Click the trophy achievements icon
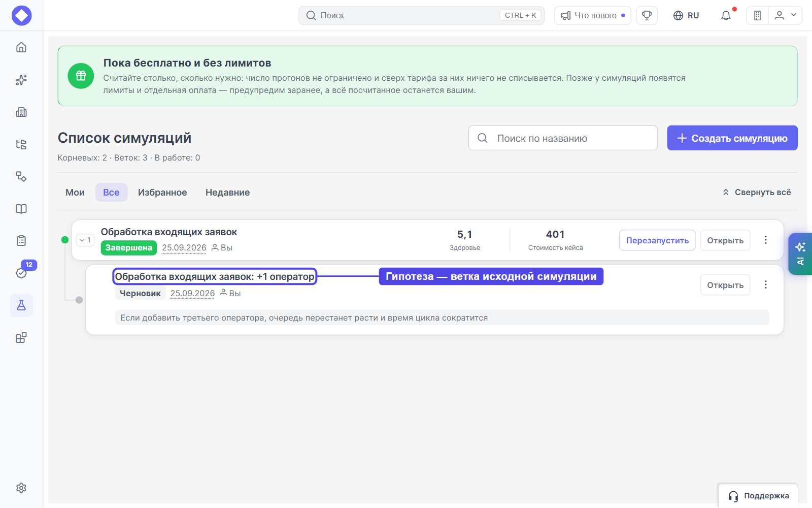 tap(647, 15)
